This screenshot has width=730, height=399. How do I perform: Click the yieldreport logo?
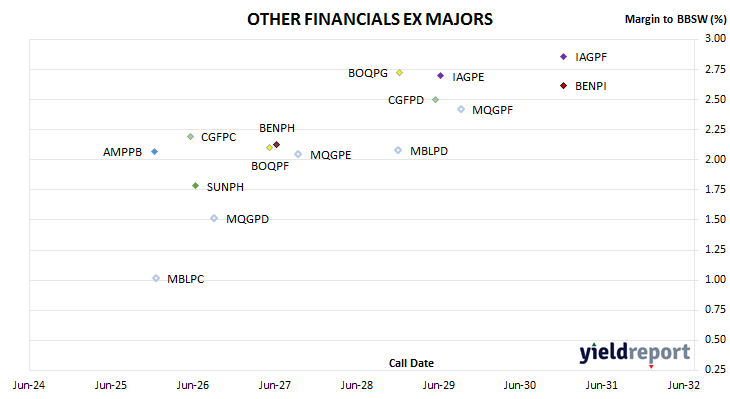635,353
